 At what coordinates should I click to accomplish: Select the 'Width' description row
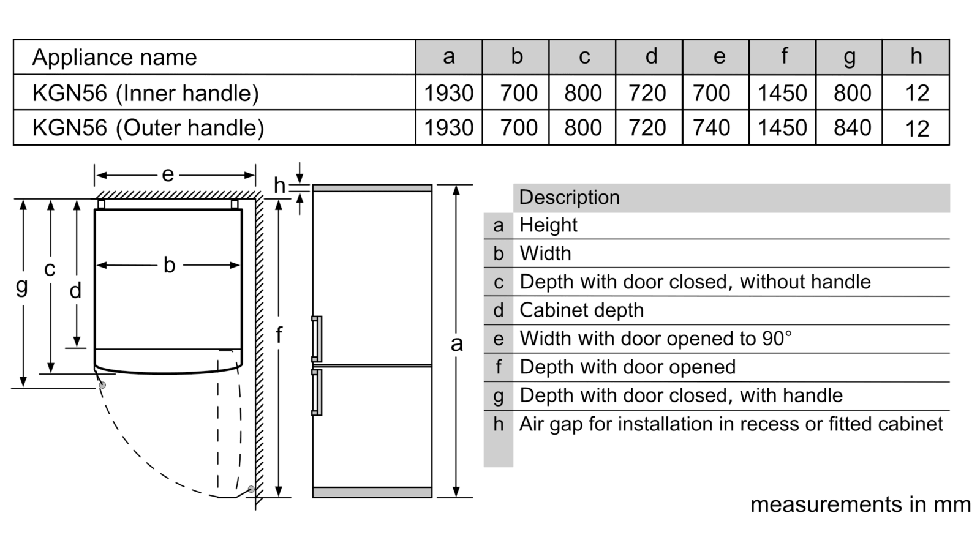coord(717,253)
